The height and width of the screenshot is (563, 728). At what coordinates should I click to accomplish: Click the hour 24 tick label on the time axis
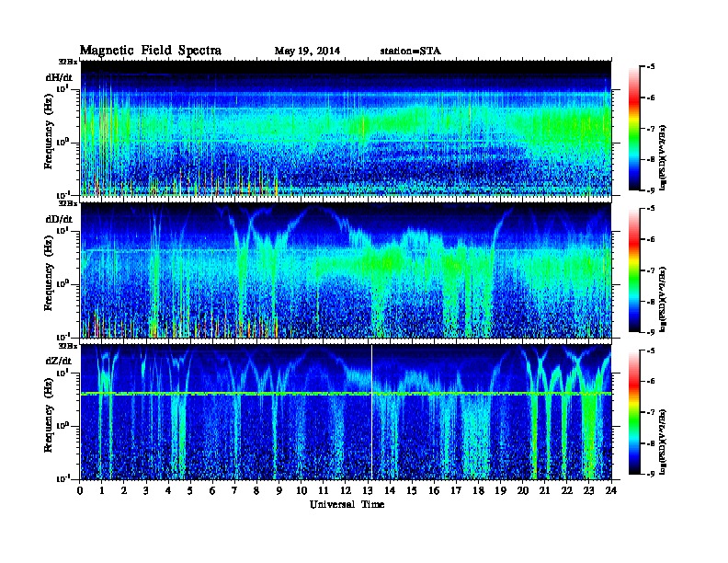click(x=611, y=490)
